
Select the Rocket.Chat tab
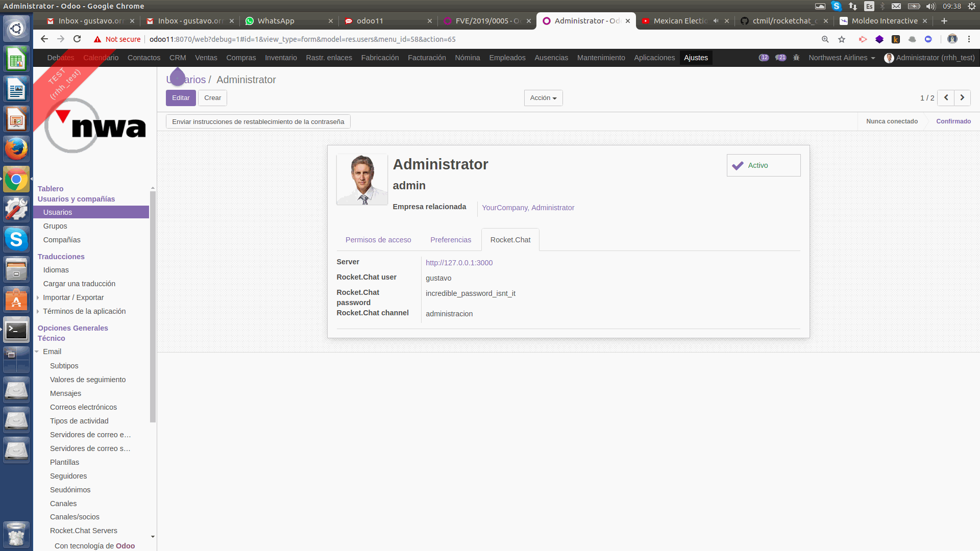(510, 240)
